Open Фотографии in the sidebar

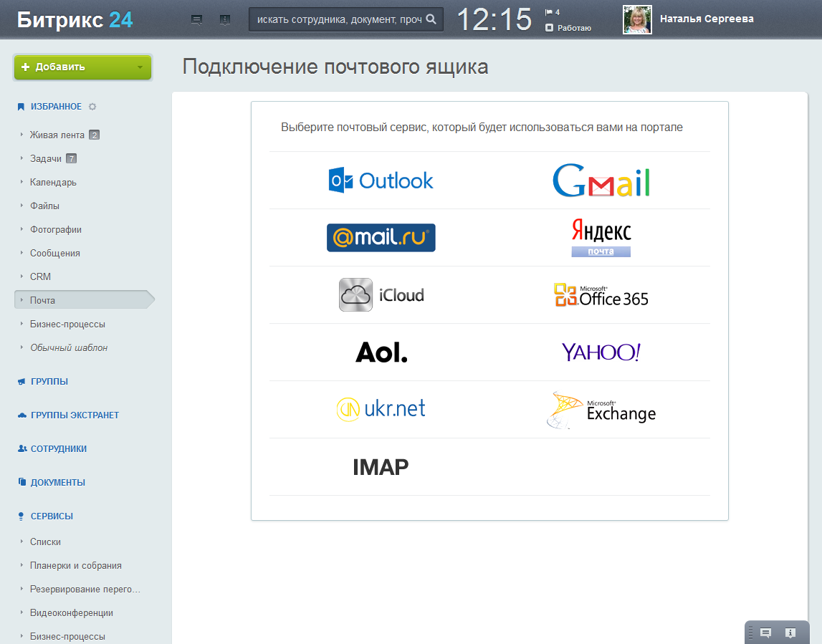(56, 229)
